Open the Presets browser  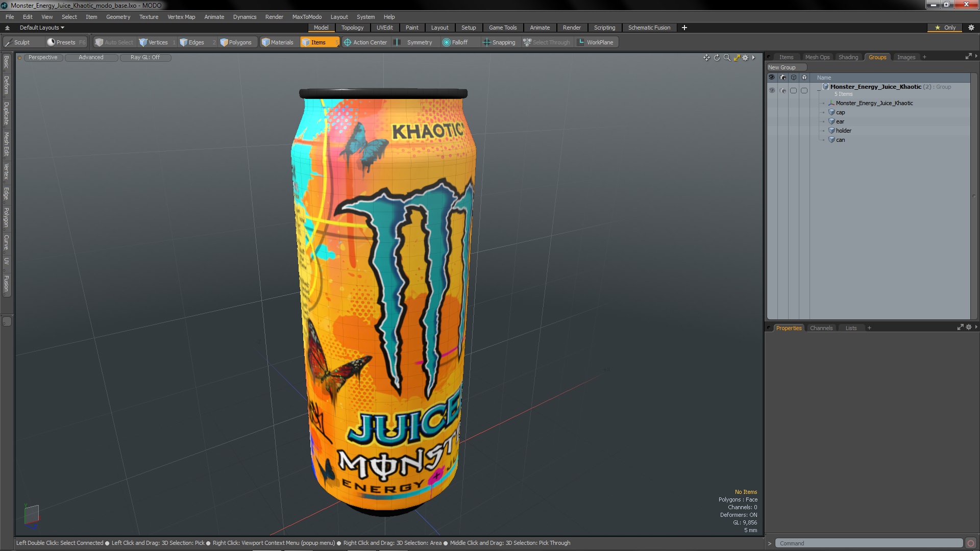[x=66, y=42]
